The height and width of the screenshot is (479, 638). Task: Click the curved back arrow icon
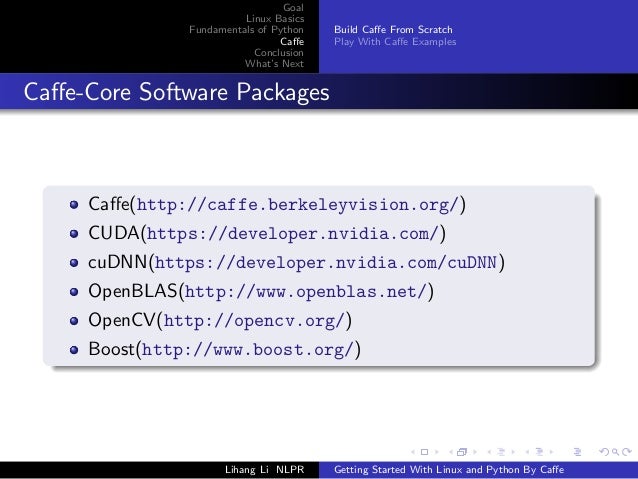click(x=604, y=452)
